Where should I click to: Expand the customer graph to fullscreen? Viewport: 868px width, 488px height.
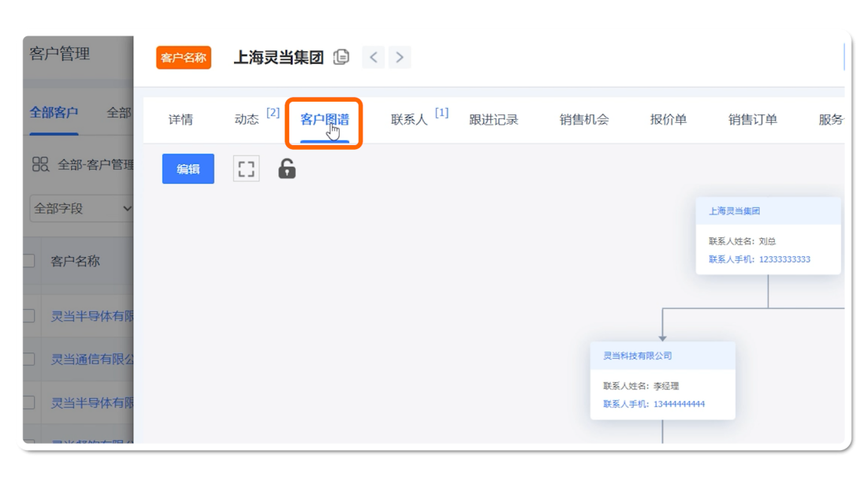[246, 169]
